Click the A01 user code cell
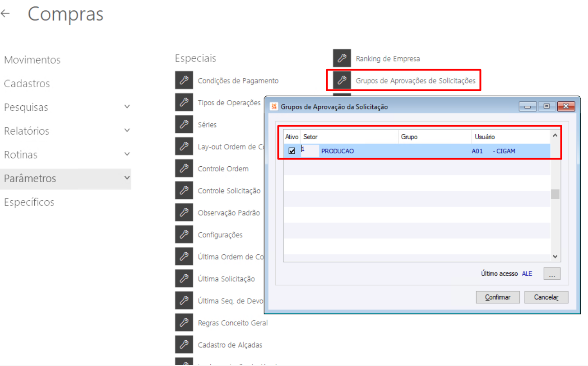Viewport: 588px width, 366px height. pos(477,151)
